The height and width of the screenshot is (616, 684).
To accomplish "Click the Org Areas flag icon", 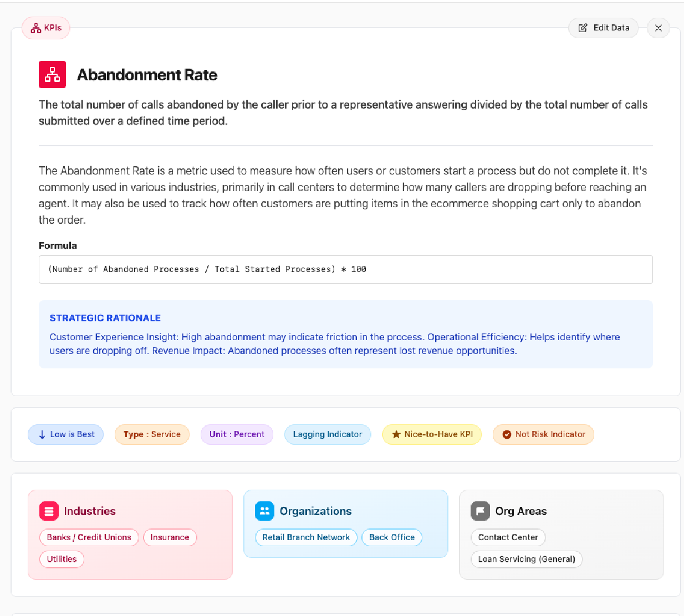I will coord(480,511).
